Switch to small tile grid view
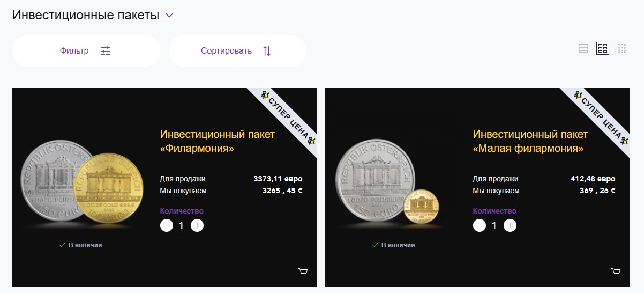 pos(622,48)
